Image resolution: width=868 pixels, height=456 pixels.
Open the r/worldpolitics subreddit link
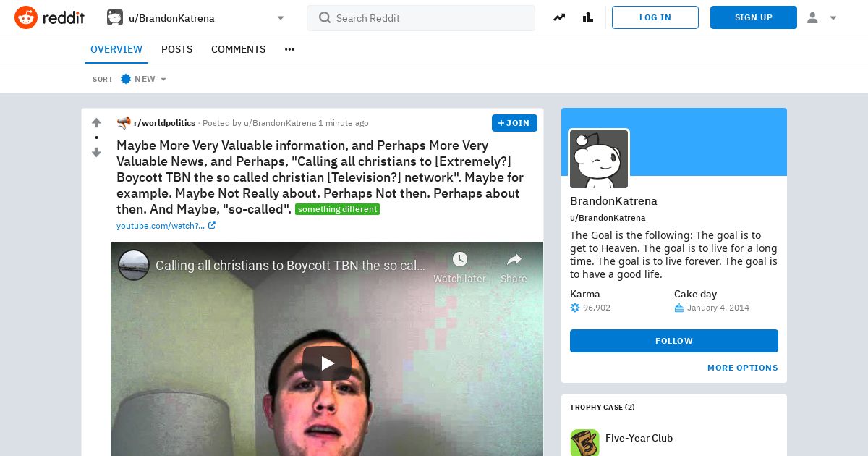pos(164,123)
